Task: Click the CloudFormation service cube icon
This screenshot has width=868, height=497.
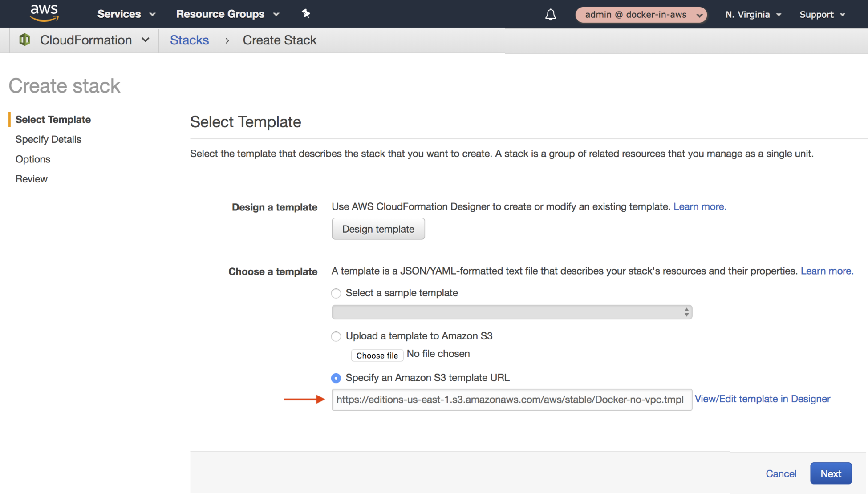Action: pos(25,40)
